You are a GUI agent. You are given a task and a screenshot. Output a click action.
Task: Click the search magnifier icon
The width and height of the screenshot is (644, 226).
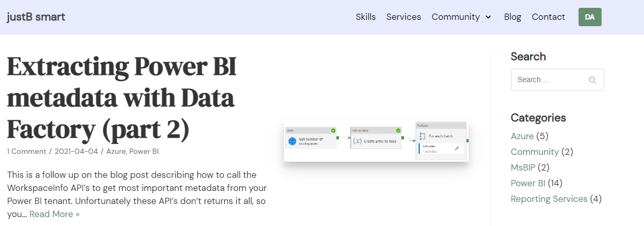pyautogui.click(x=592, y=80)
